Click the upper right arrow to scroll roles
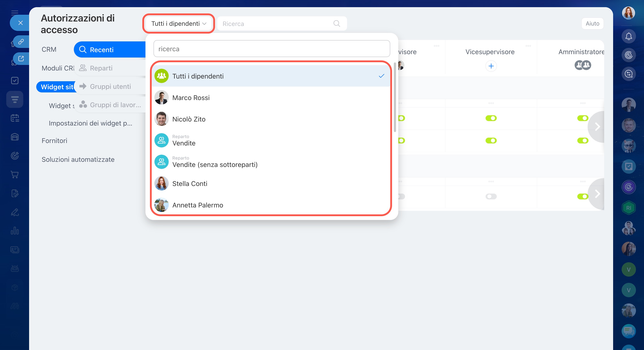Viewport: 644px width, 350px height. click(x=597, y=127)
